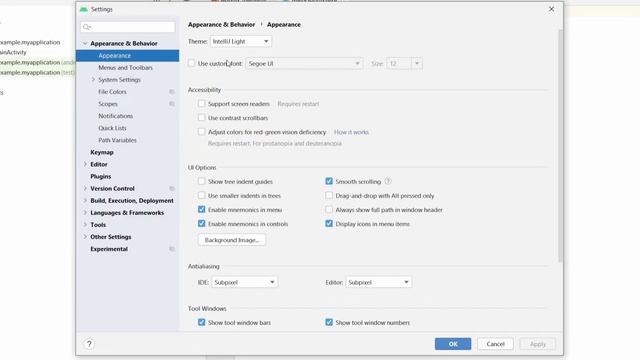Disable Smooth scrolling checkbox
This screenshot has width=640, height=360.
click(x=329, y=181)
